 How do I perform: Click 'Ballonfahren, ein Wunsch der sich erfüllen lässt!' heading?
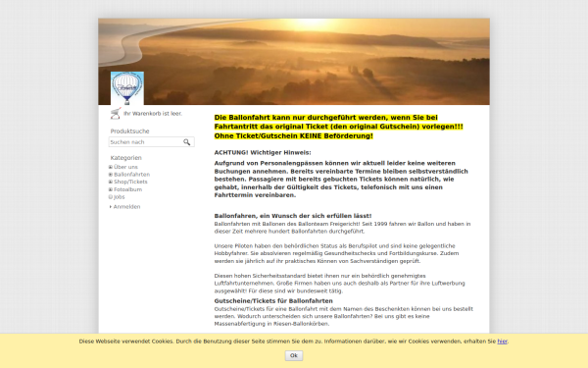pyautogui.click(x=293, y=216)
